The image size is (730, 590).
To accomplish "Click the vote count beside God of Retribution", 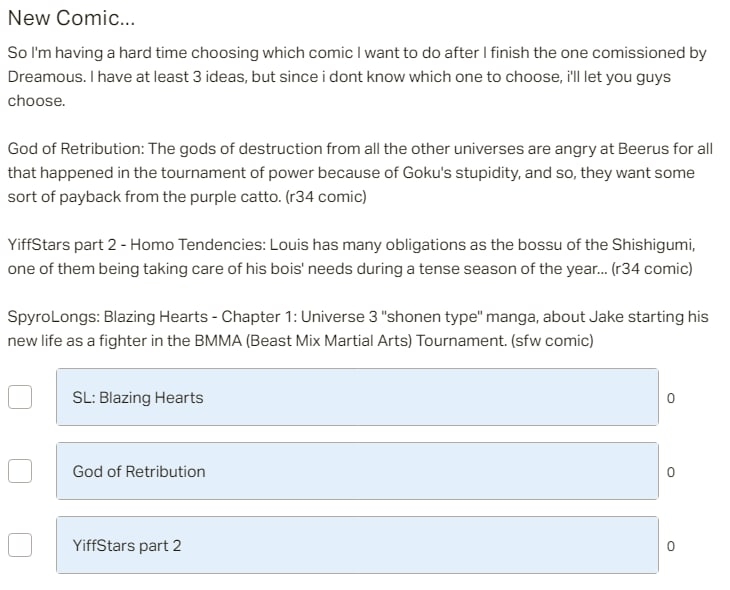I will pos(670,472).
